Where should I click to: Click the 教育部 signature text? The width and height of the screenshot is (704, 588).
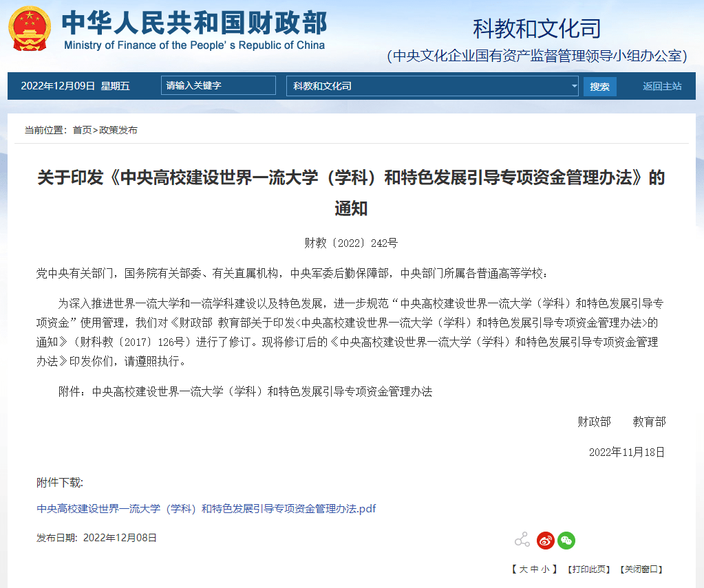click(x=649, y=422)
